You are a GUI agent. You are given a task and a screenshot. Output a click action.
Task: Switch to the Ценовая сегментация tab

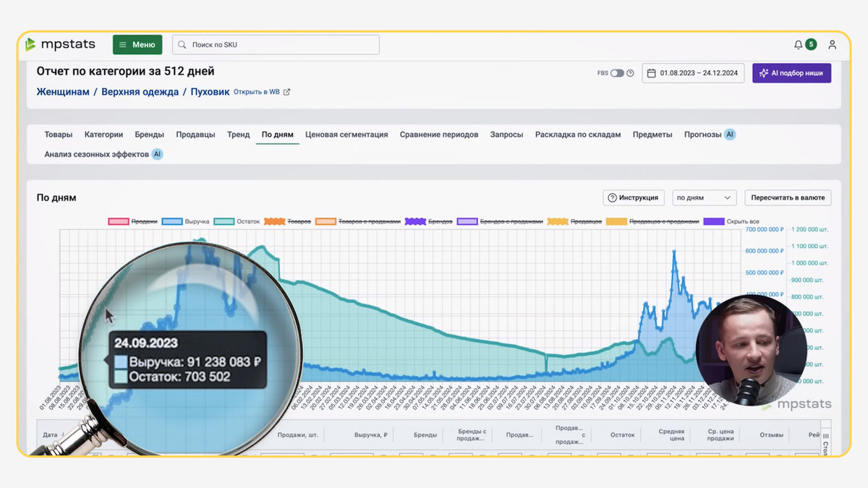[346, 134]
